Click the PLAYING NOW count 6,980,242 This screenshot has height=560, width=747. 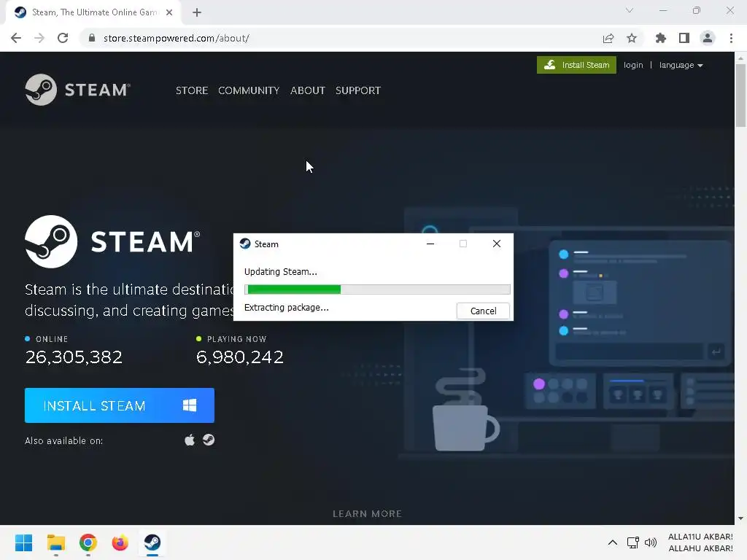point(239,357)
